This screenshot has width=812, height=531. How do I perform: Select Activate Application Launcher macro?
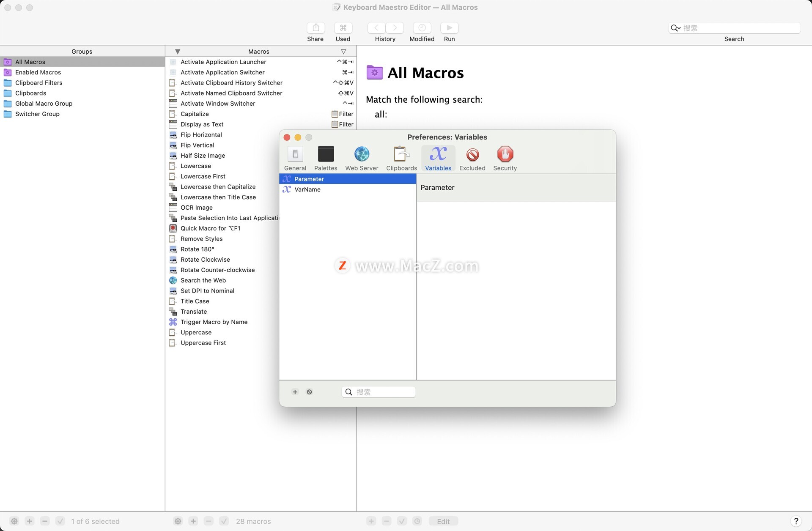coord(261,62)
